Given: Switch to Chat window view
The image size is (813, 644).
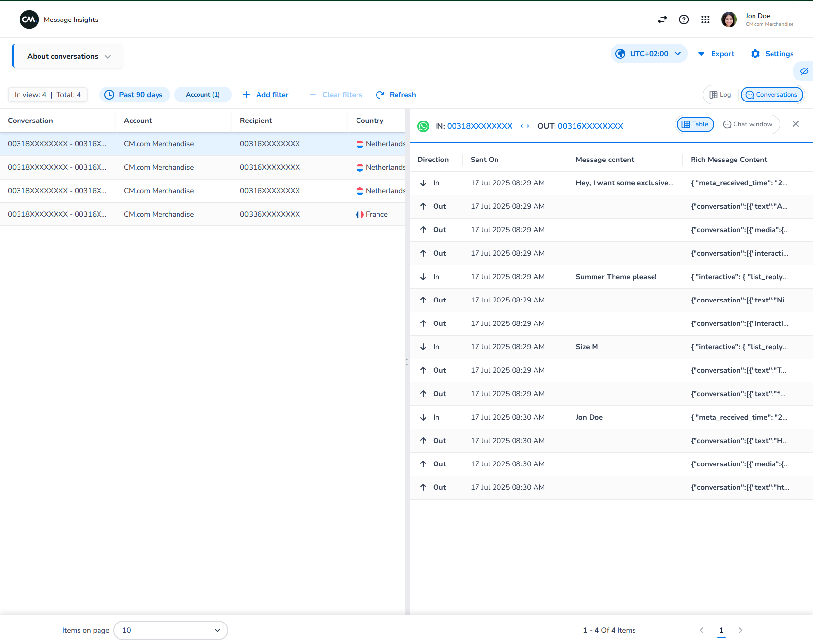Looking at the screenshot, I should (x=747, y=124).
